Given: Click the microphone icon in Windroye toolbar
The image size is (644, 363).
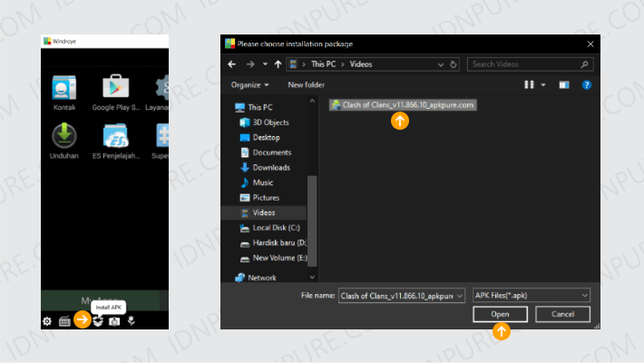Looking at the screenshot, I should 131,321.
